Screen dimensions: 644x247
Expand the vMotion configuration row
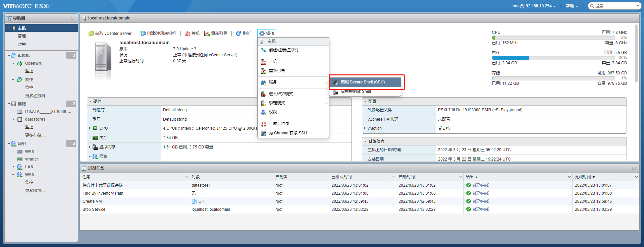coord(365,128)
